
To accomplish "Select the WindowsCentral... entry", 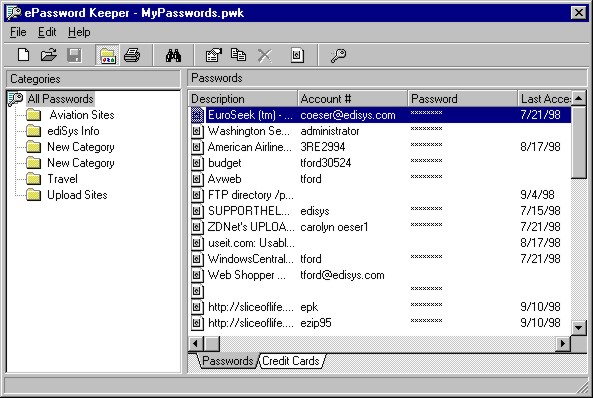I will [x=250, y=259].
